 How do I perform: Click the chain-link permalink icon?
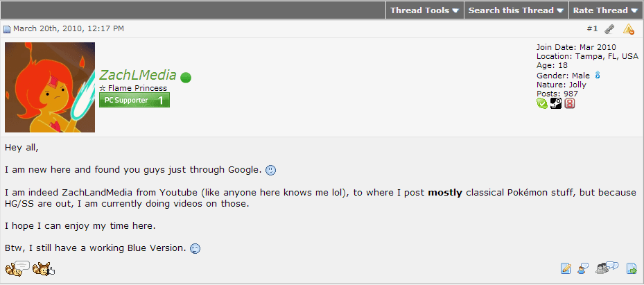(x=609, y=28)
